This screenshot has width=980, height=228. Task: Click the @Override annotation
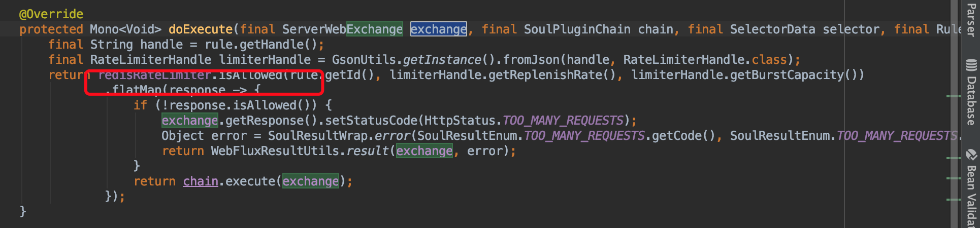pos(51,14)
